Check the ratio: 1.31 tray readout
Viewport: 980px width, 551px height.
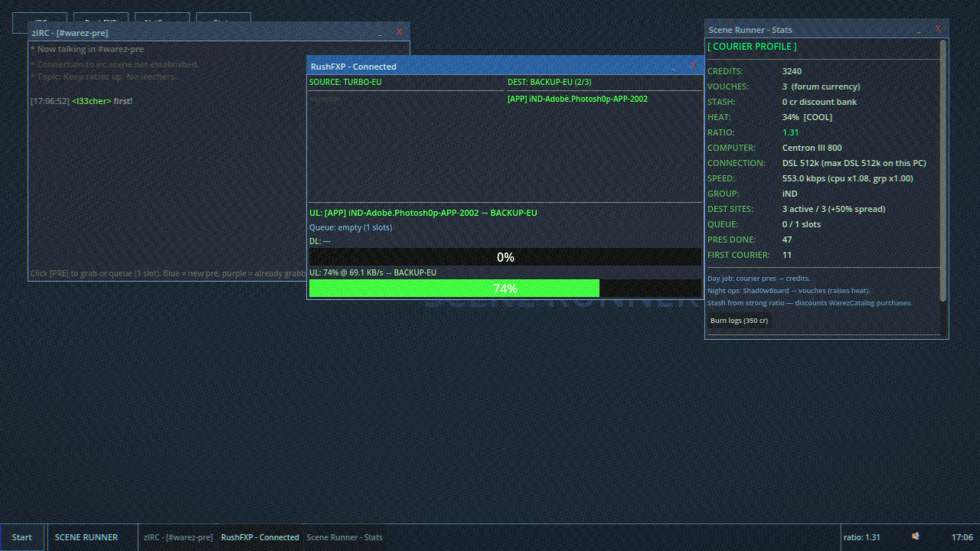(862, 537)
